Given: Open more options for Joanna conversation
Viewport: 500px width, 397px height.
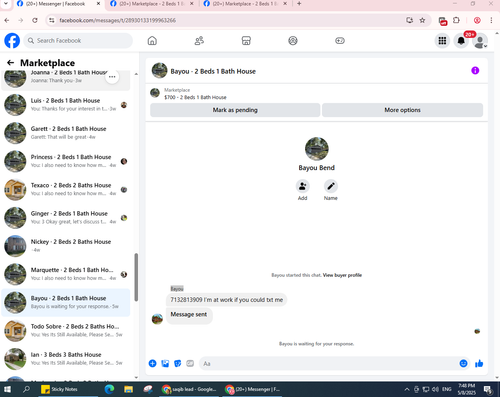Looking at the screenshot, I should coord(112,77).
